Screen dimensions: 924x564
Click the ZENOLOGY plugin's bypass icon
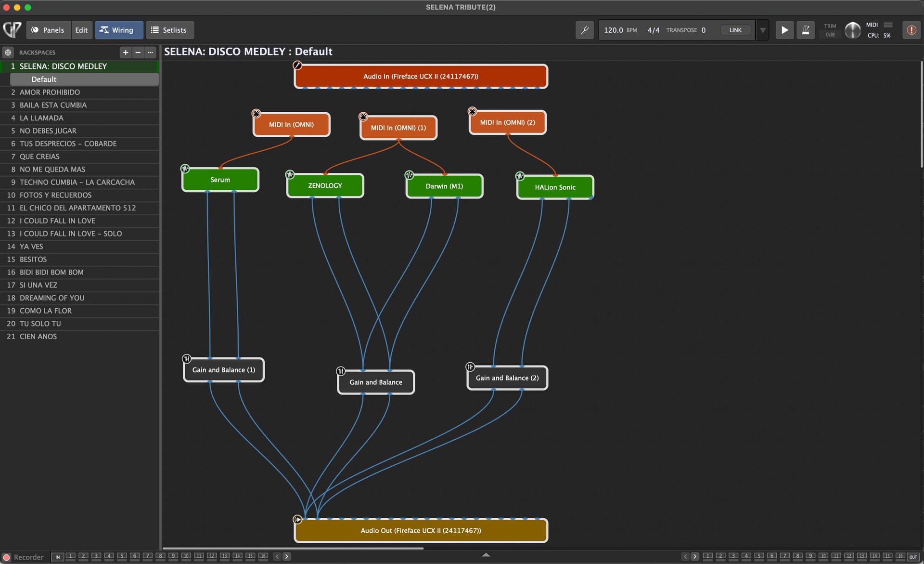[290, 174]
